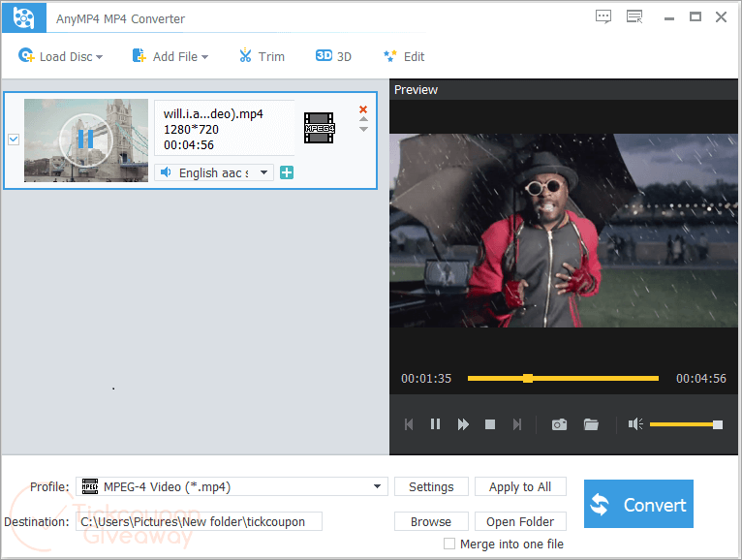Image resolution: width=742 pixels, height=560 pixels.
Task: Remove the file with the red X
Action: pos(363,109)
